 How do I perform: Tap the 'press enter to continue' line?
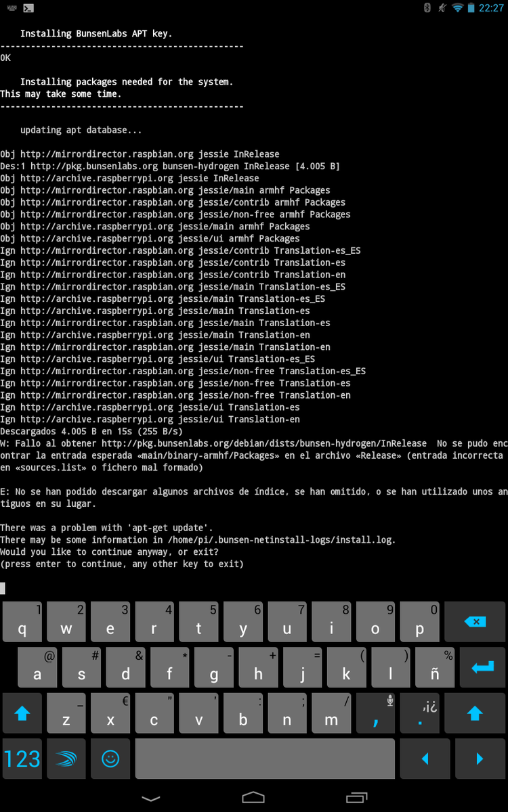click(122, 564)
